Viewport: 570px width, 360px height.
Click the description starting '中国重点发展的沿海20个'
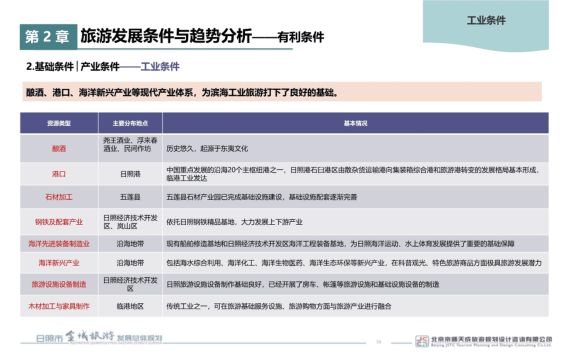point(353,174)
